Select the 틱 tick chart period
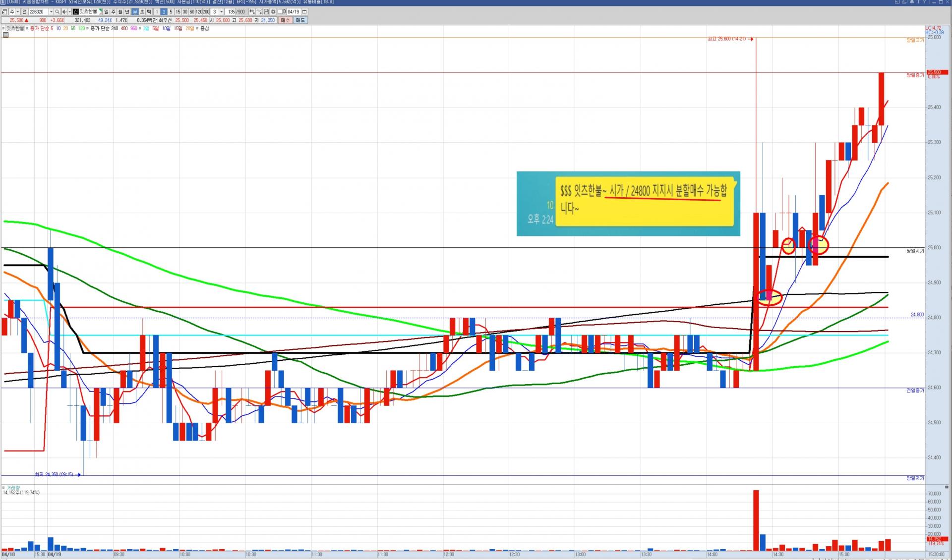 (149, 12)
